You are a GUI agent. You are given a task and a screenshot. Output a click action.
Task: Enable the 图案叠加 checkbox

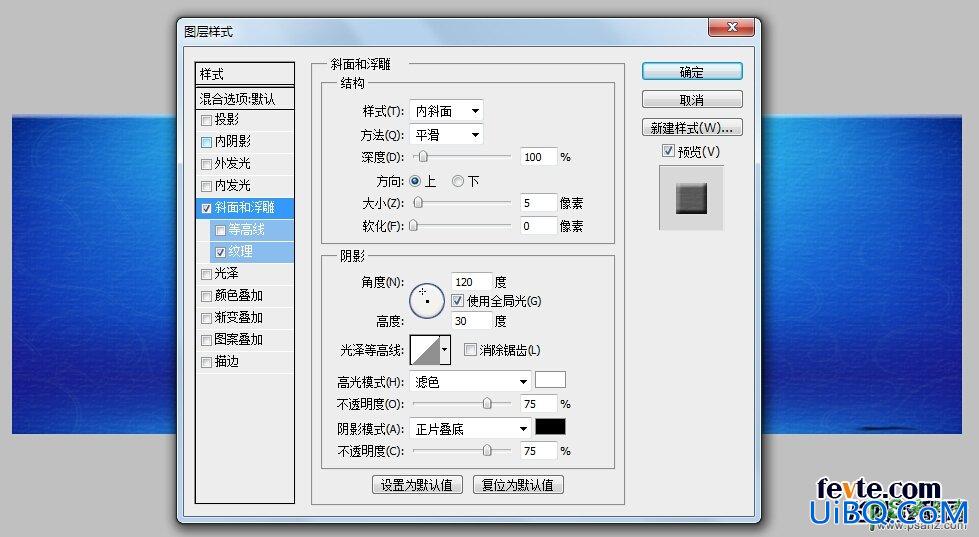pos(206,340)
